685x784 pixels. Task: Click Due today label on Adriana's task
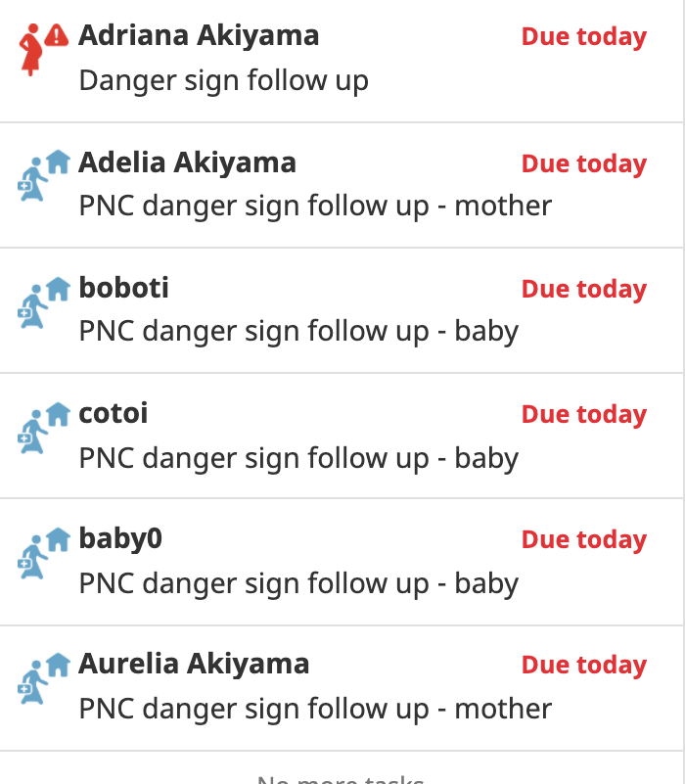coord(584,36)
